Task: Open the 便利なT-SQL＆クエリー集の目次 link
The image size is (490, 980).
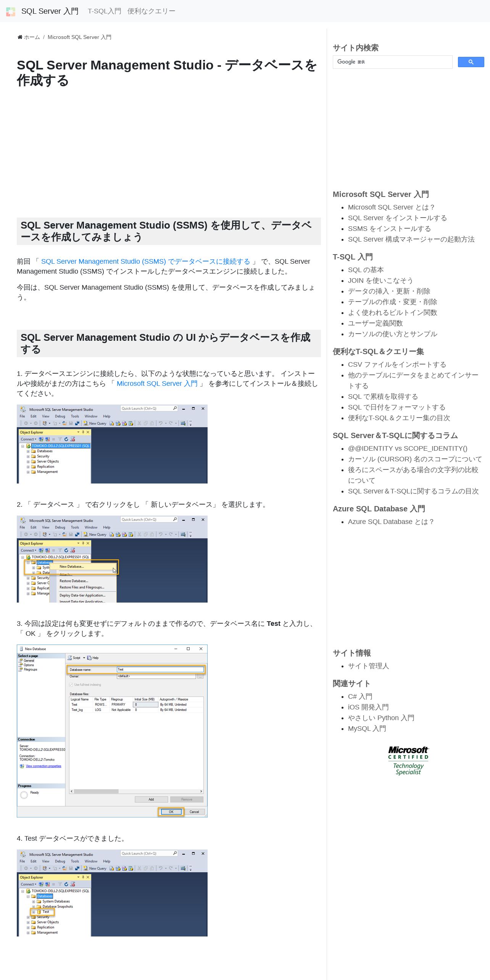Action: click(399, 418)
